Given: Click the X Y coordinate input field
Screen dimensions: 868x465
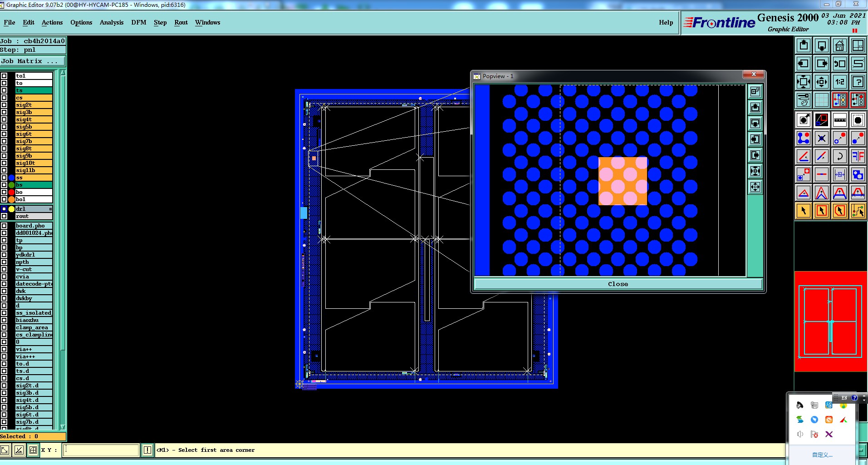Looking at the screenshot, I should (101, 450).
